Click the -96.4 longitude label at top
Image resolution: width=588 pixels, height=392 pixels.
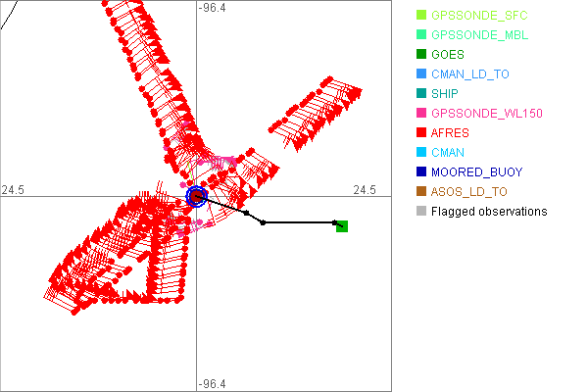(x=213, y=8)
